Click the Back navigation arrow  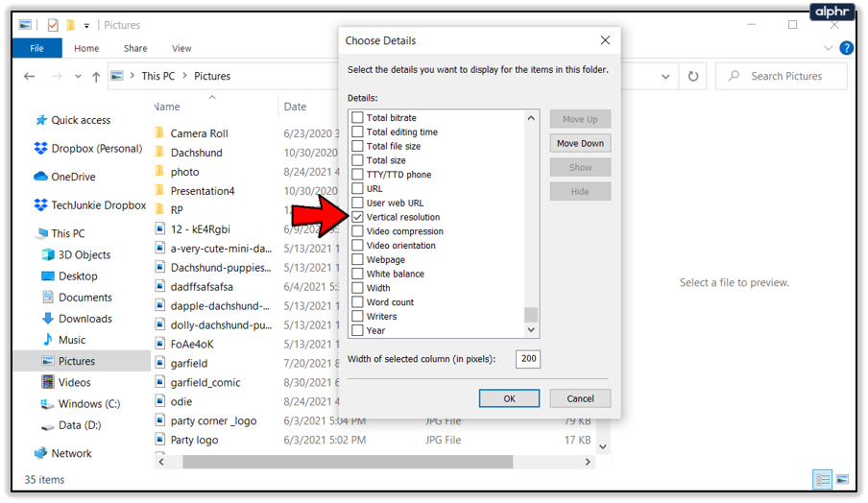coord(30,77)
